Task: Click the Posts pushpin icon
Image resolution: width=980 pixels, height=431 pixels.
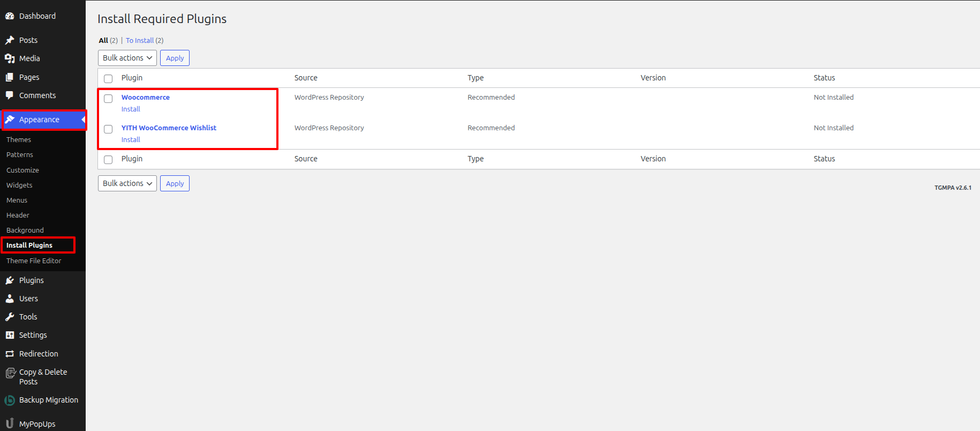Action: coord(10,40)
